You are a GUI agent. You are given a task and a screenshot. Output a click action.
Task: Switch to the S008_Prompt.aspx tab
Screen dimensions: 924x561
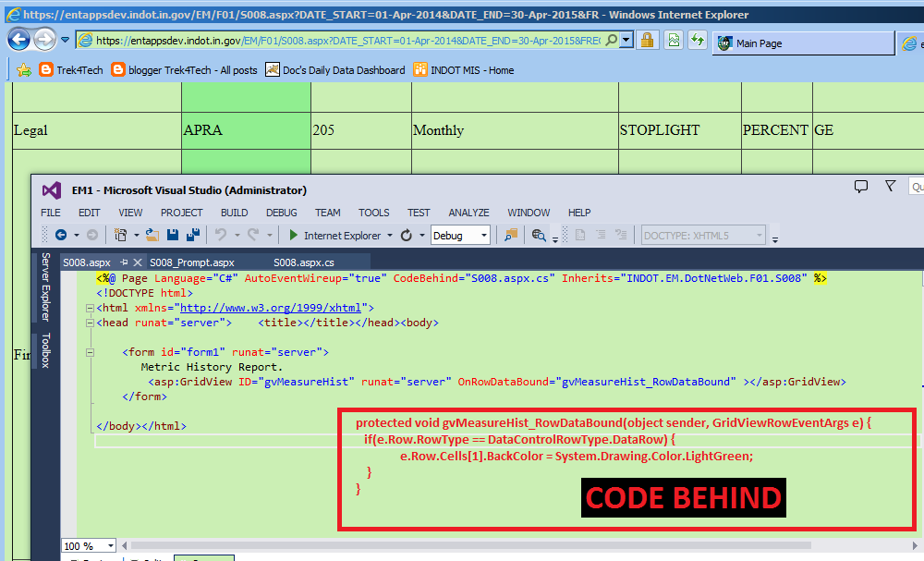(192, 262)
